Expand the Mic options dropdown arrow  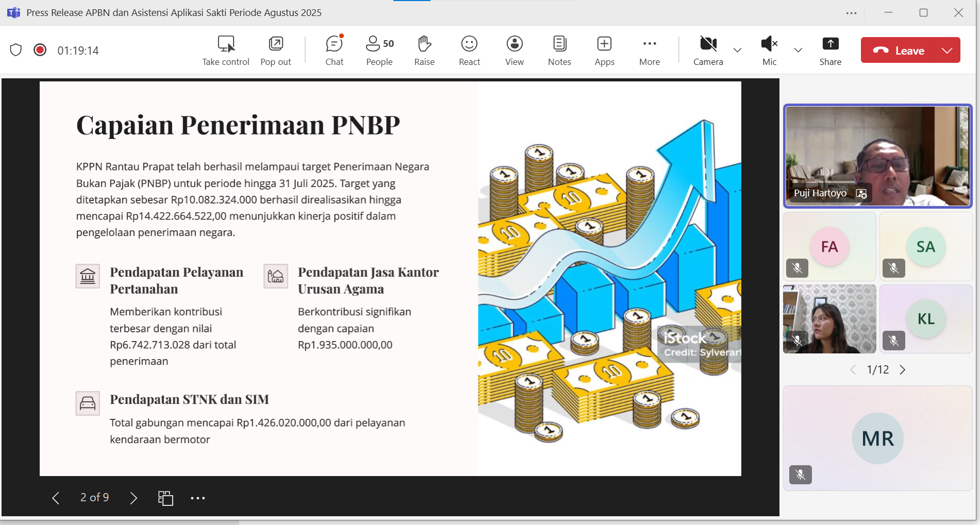click(798, 50)
